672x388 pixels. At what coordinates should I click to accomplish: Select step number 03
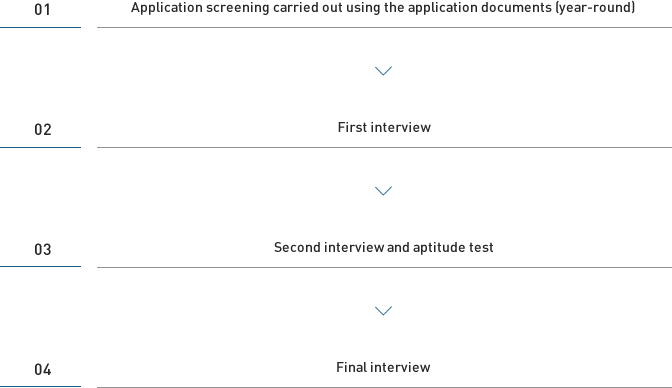(x=42, y=250)
